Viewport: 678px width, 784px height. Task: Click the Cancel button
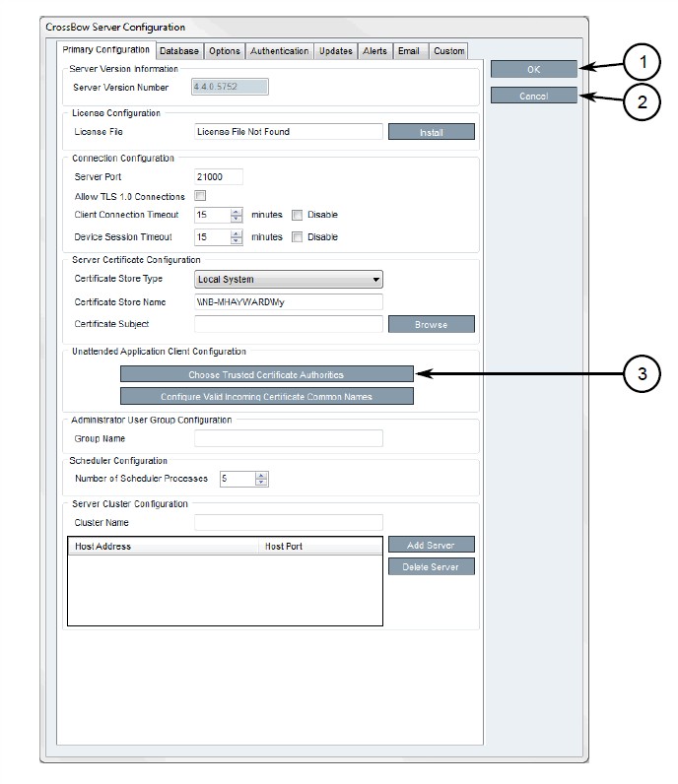[x=533, y=96]
